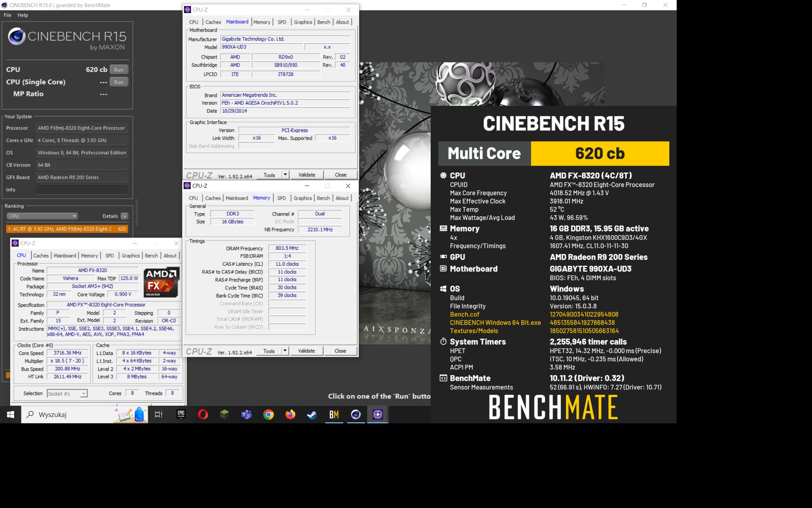Open Graphics tab in Memory window
This screenshot has height=508, width=812.
(x=303, y=198)
